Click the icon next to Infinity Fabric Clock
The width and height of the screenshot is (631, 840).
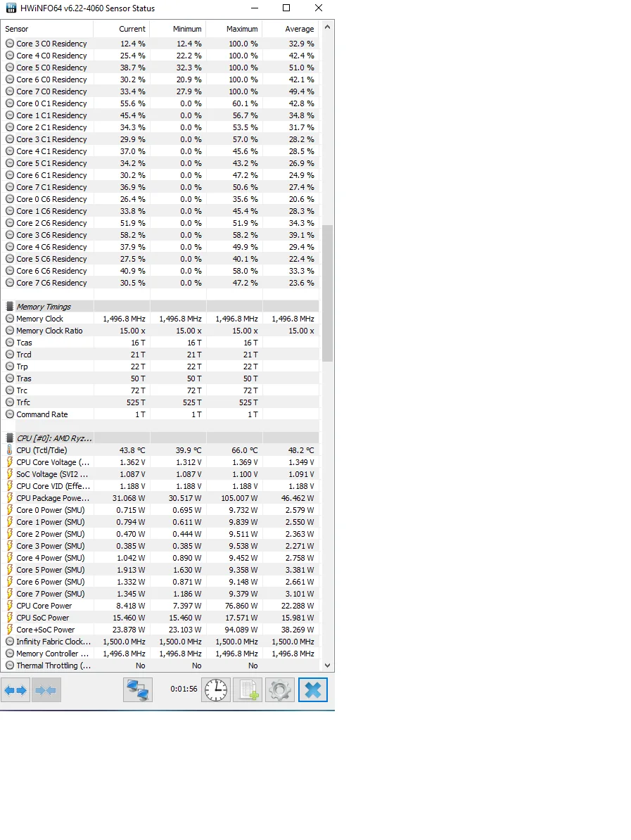(10, 641)
